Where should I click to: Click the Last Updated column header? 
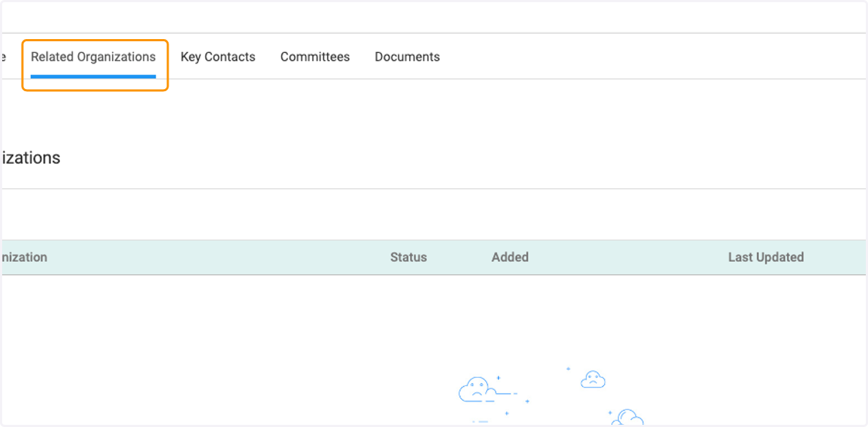(766, 257)
